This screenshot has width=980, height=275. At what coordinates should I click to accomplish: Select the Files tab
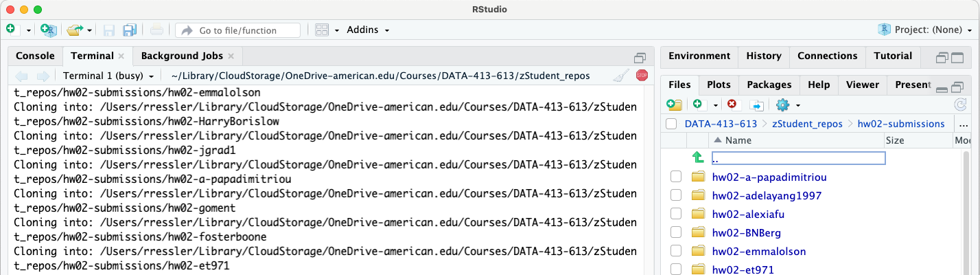(679, 85)
